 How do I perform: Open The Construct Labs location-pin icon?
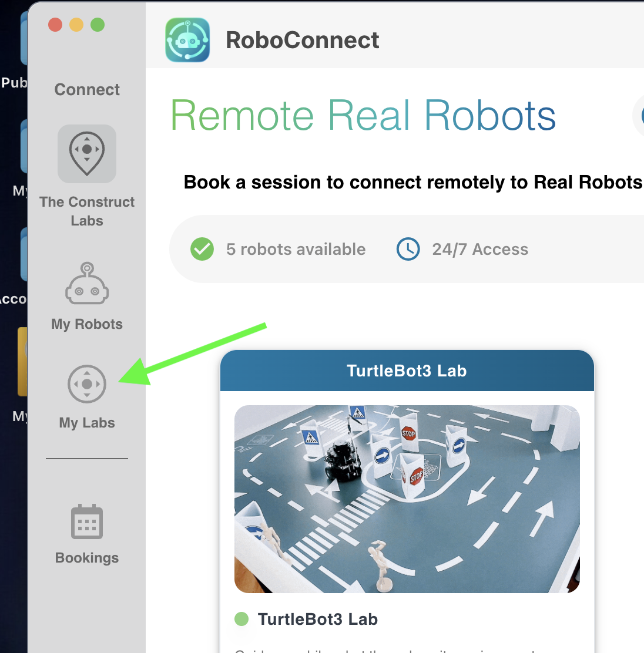[x=87, y=153]
